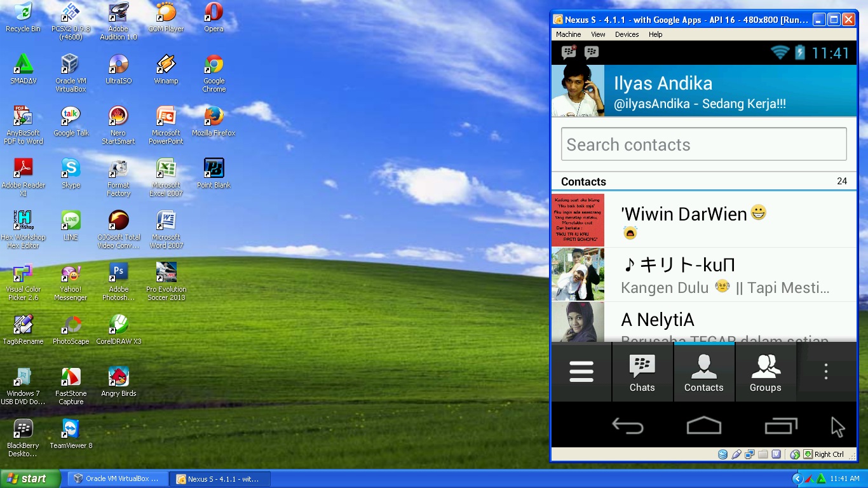Tap the Android home button
This screenshot has height=488, width=868.
point(704,426)
